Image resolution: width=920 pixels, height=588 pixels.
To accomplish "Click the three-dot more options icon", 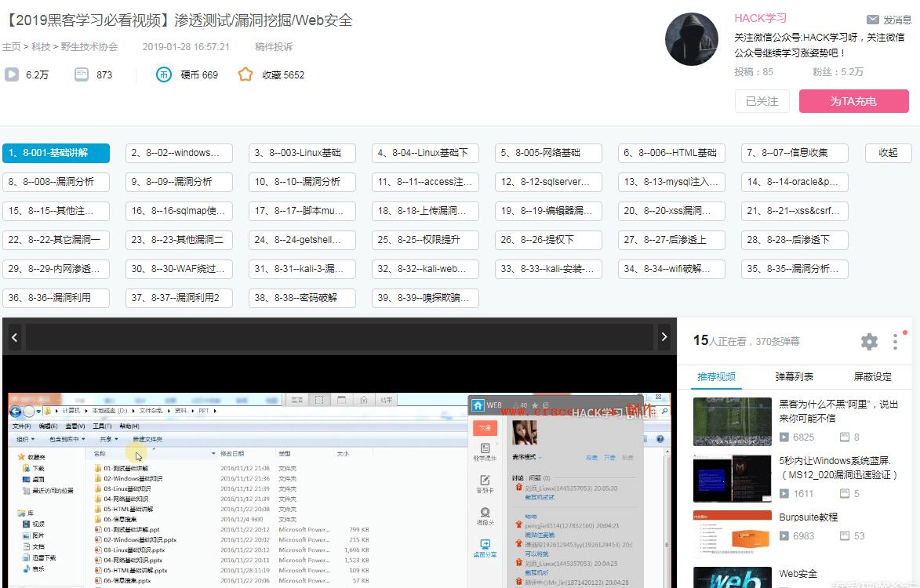I will (x=895, y=341).
